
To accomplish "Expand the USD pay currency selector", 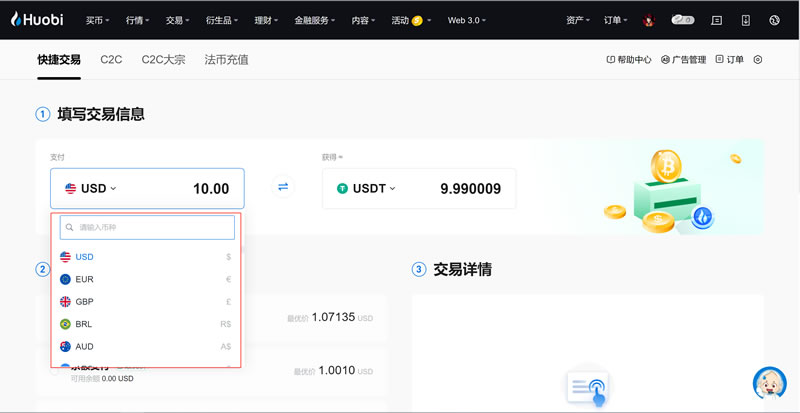I will [91, 188].
